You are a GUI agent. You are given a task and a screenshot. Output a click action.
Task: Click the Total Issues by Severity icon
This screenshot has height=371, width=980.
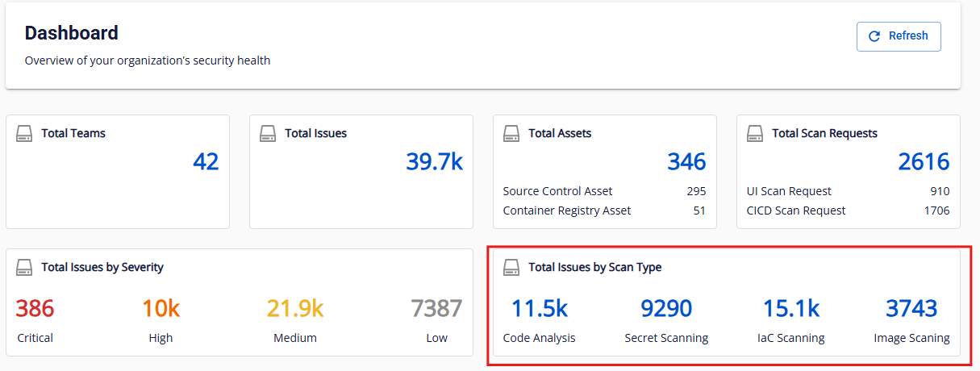point(24,267)
